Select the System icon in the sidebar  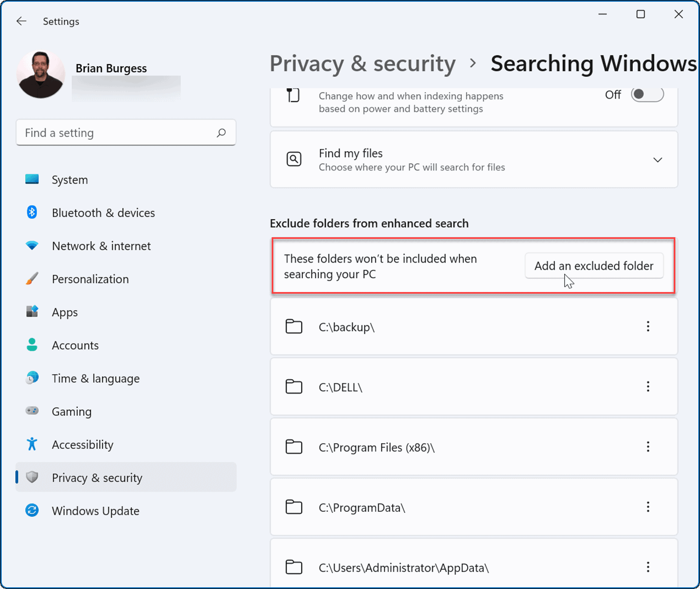[32, 180]
